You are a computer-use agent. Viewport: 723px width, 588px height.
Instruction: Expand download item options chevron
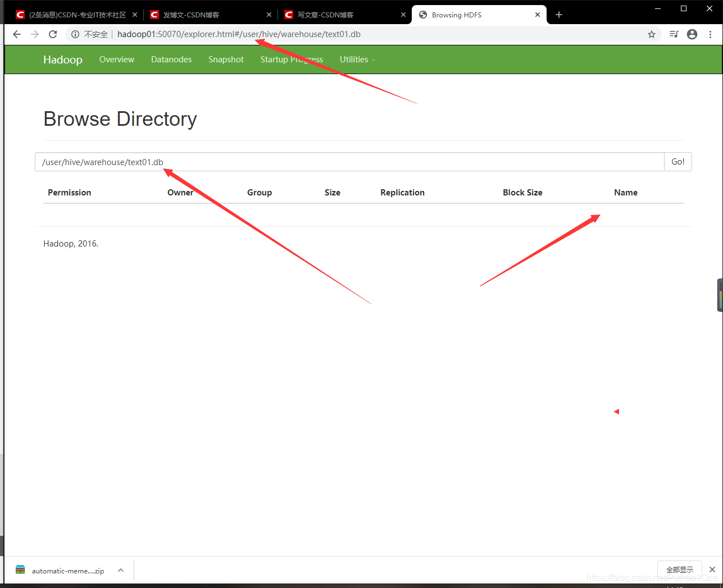click(121, 570)
